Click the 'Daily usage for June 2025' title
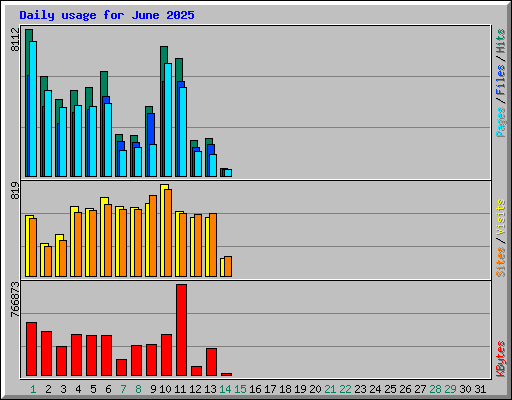 pyautogui.click(x=107, y=15)
